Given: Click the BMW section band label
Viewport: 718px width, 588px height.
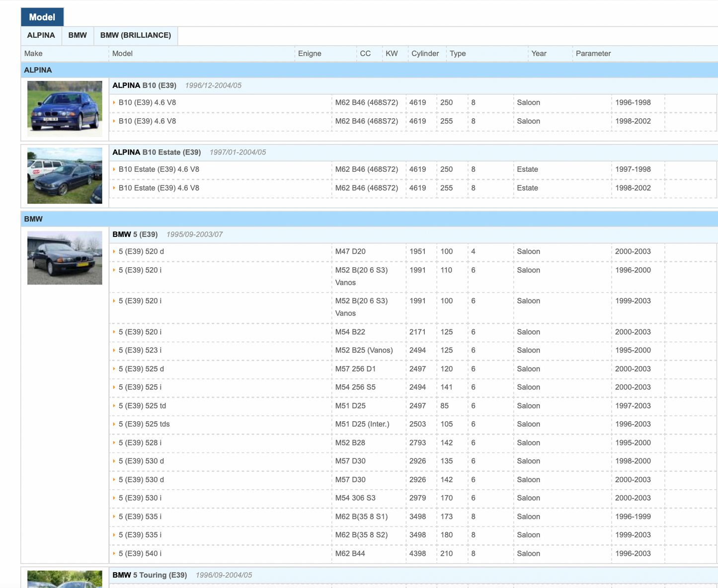Looking at the screenshot, I should (33, 219).
